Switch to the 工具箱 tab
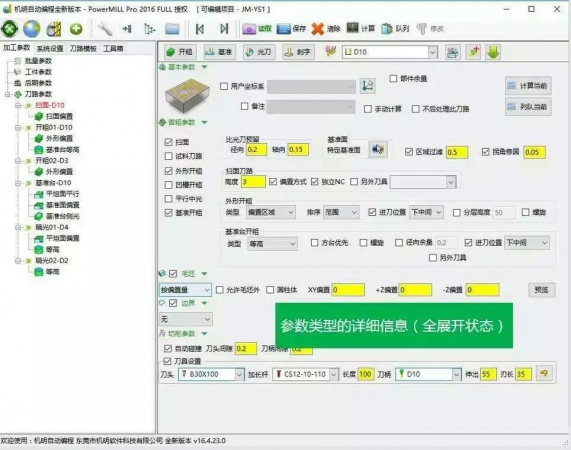 tap(113, 48)
